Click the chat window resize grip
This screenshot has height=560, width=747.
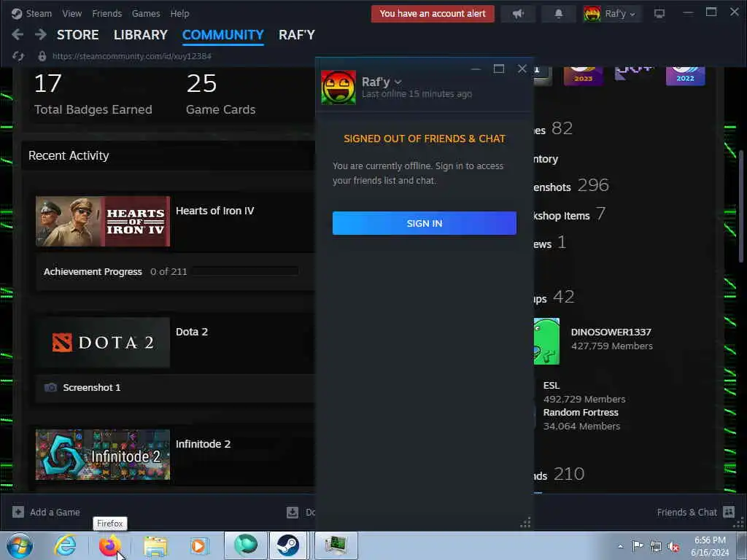click(525, 523)
